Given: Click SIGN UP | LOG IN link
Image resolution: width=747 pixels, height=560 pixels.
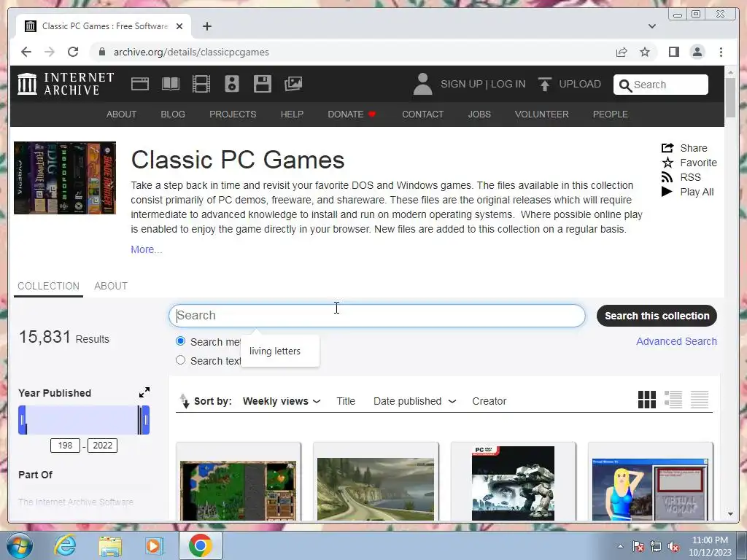Looking at the screenshot, I should 483,85.
